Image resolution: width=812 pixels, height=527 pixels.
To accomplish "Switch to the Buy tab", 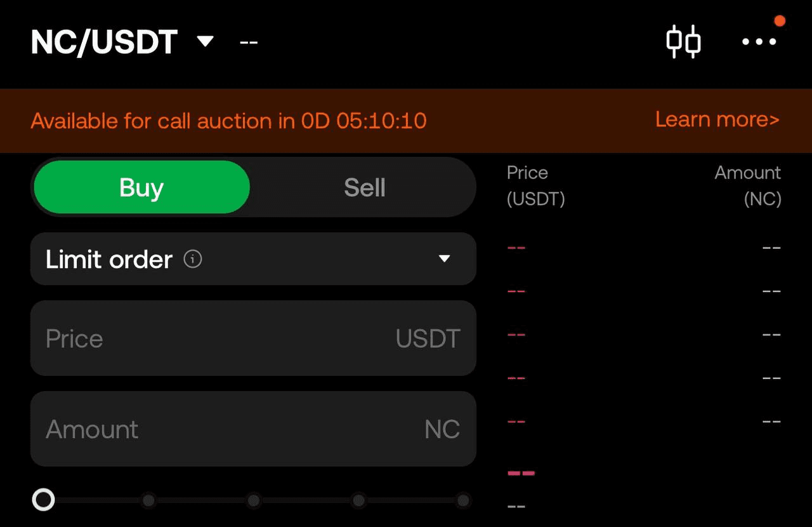I will click(x=141, y=187).
